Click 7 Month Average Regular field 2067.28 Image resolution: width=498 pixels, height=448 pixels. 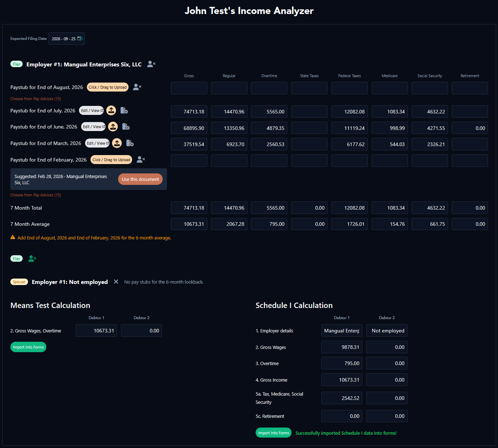(229, 224)
